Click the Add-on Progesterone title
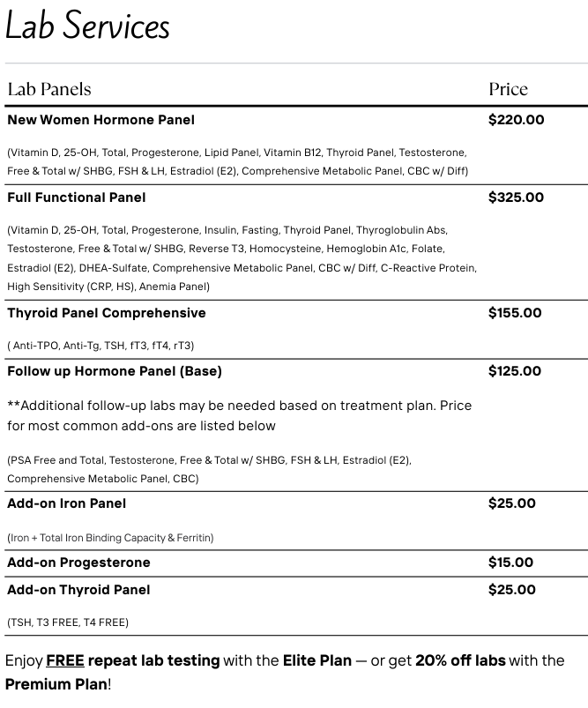 pos(78,563)
